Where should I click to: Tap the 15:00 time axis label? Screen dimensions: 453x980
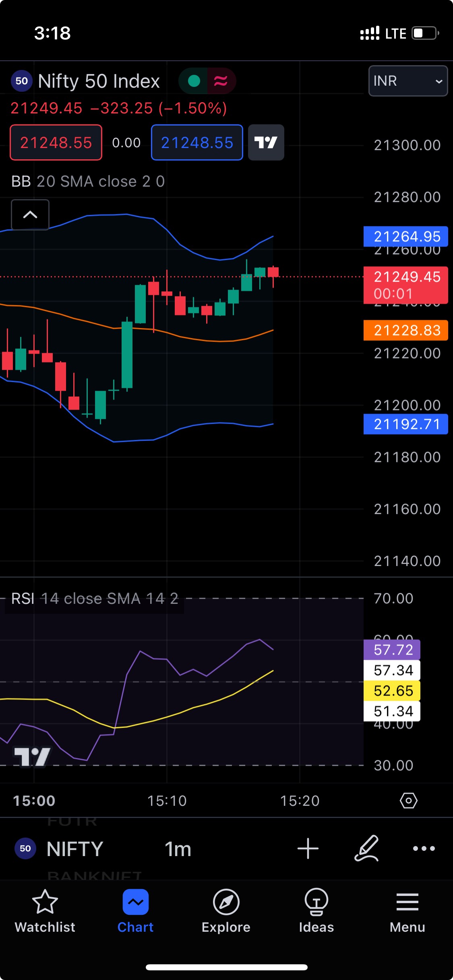(34, 801)
